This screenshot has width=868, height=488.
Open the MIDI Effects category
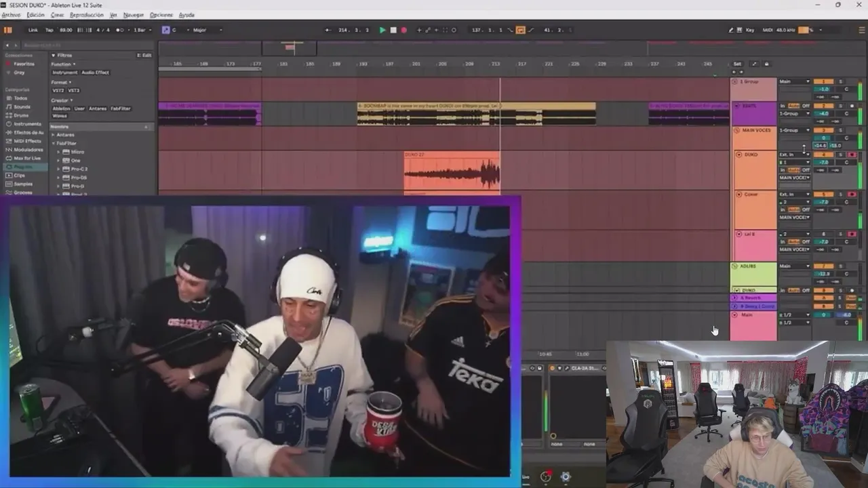[27, 141]
